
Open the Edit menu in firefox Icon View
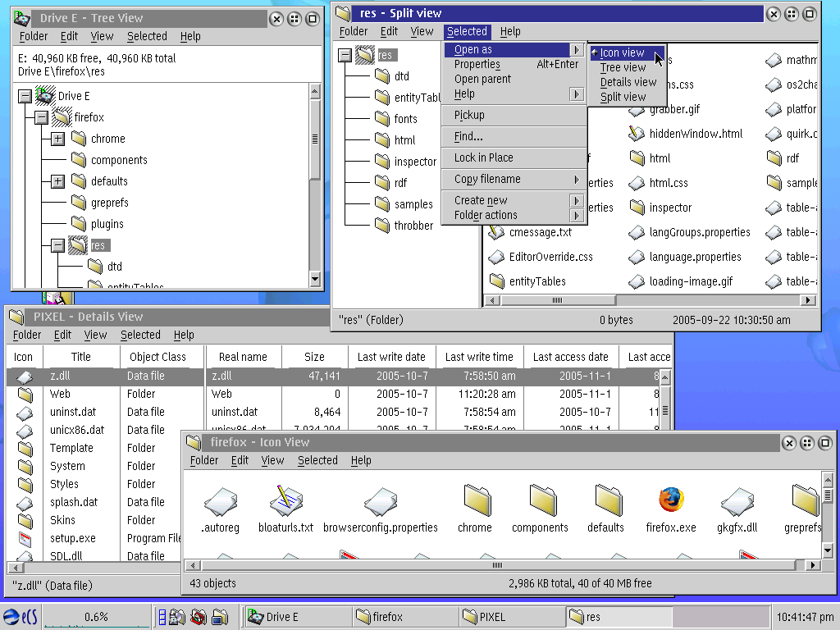(x=240, y=460)
